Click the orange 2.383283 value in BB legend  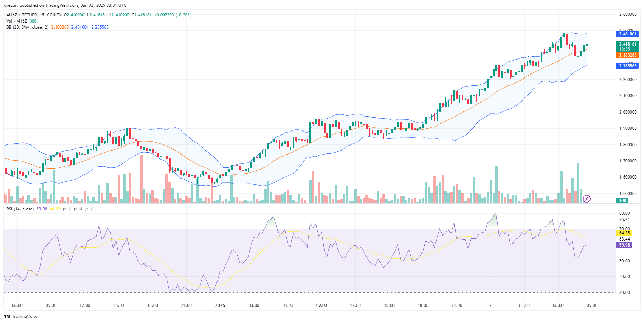click(x=60, y=27)
